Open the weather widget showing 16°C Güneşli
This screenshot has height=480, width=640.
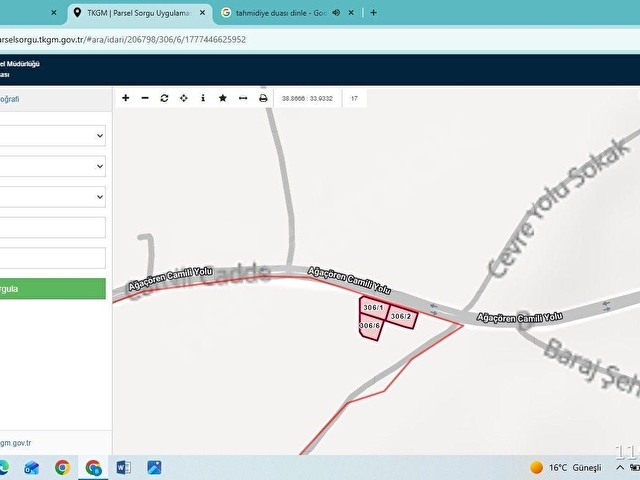click(x=566, y=467)
